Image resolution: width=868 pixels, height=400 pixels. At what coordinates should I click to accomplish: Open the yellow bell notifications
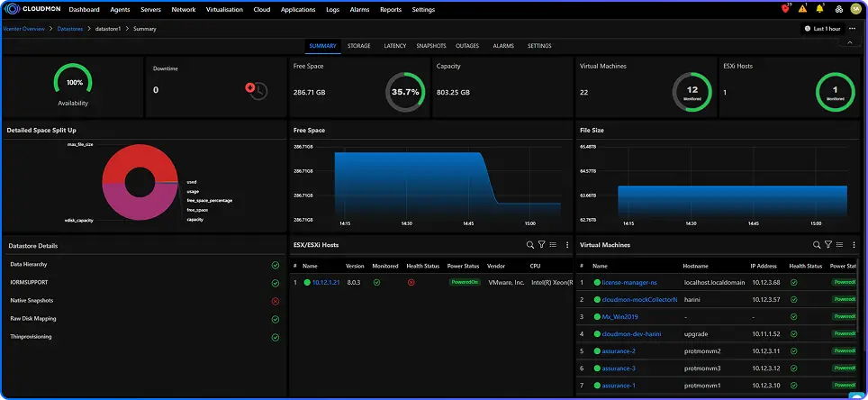pos(820,9)
